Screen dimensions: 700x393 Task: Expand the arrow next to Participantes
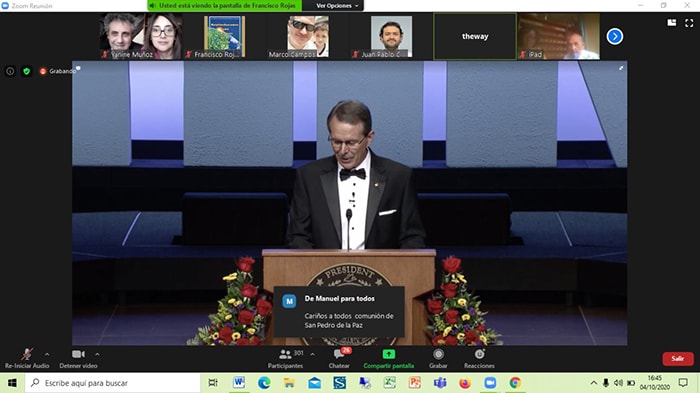coord(312,354)
